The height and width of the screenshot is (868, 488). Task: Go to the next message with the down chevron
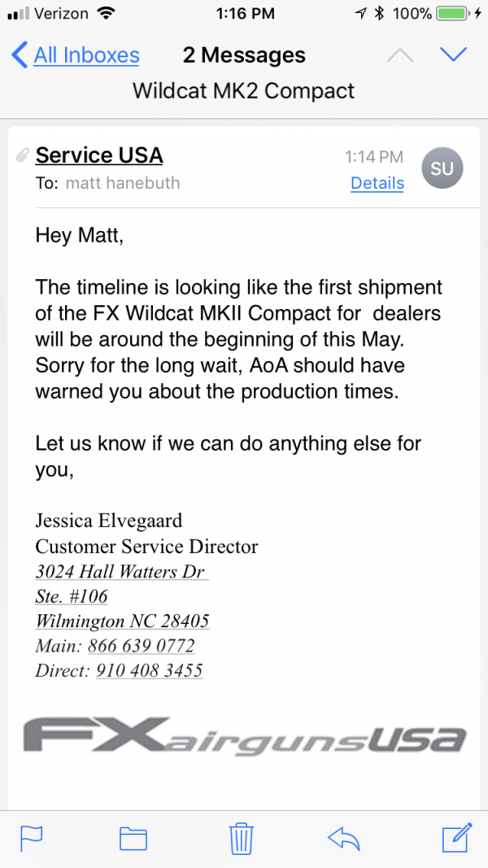click(x=453, y=55)
